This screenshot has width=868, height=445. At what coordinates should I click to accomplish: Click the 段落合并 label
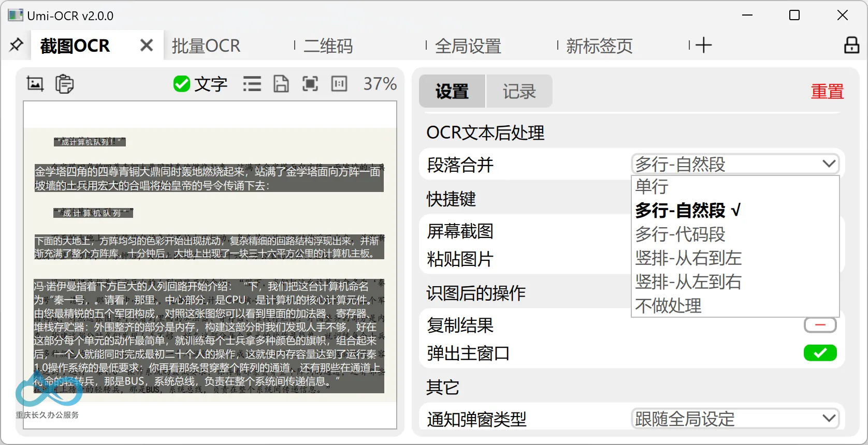(x=460, y=165)
